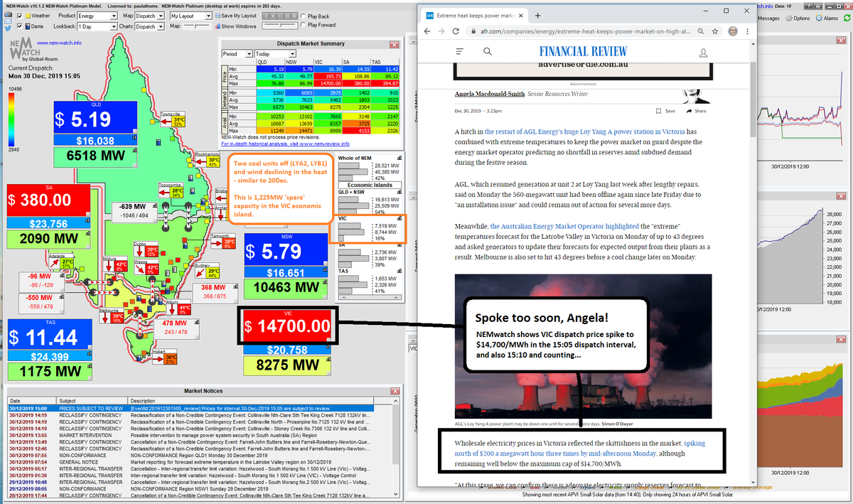853x504 pixels.
Task: Click Chrome's new tab plus button
Action: pyautogui.click(x=537, y=15)
